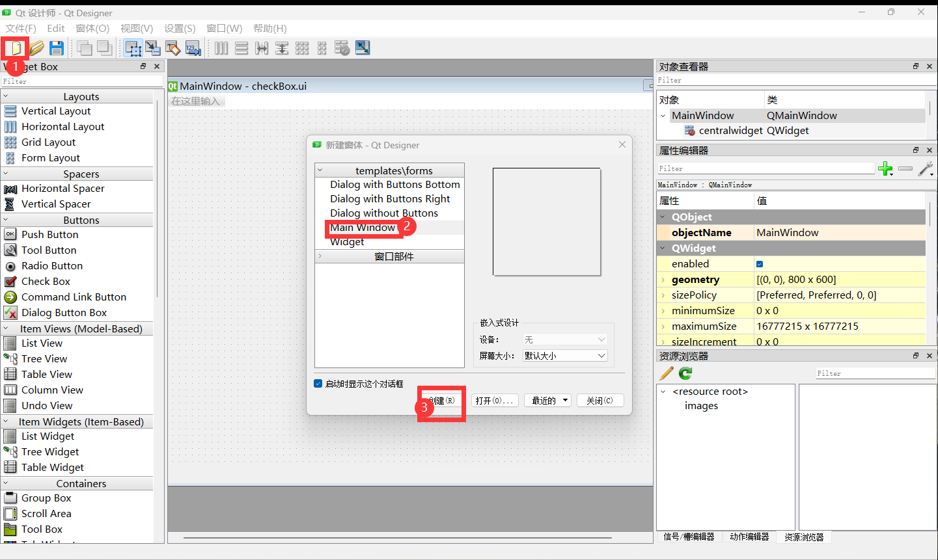This screenshot has height=560, width=938.
Task: Click Lay Out Horizontally toolbar icon
Action: [221, 47]
